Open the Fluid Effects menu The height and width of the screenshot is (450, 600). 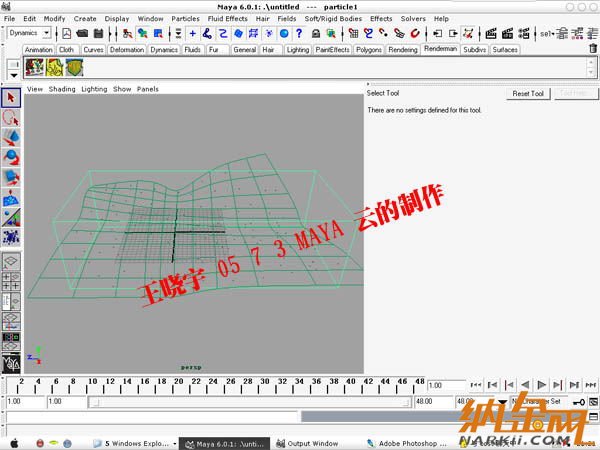coord(228,19)
